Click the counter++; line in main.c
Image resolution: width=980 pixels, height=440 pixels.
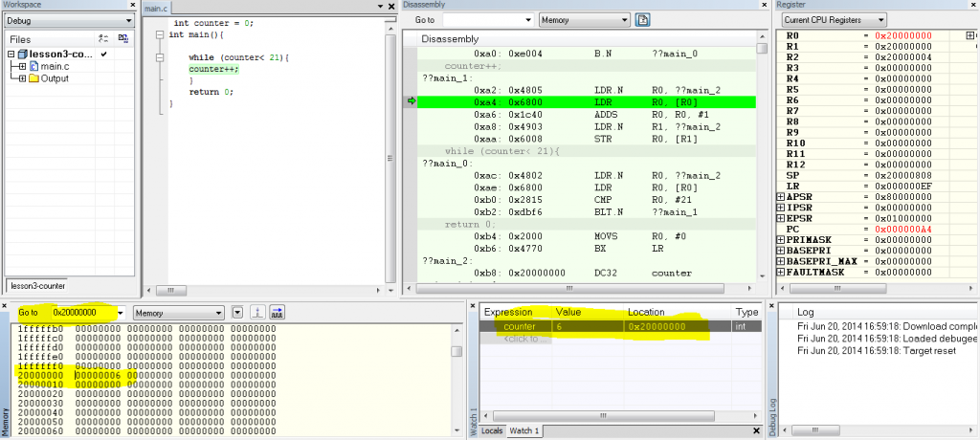[x=213, y=70]
